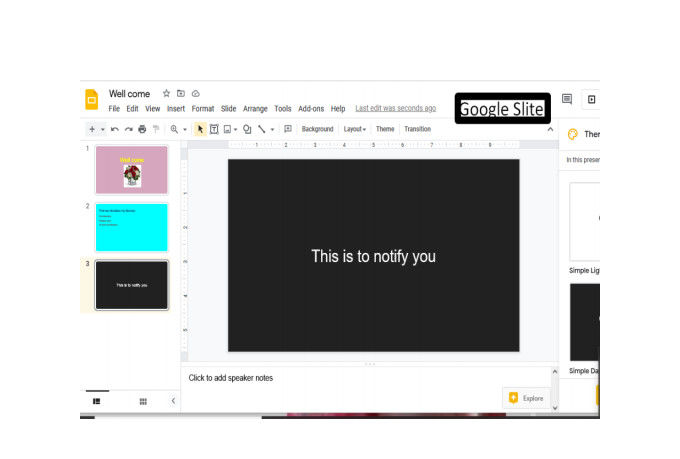The image size is (680, 459).
Task: Check the cloud save status icon
Action: click(196, 93)
